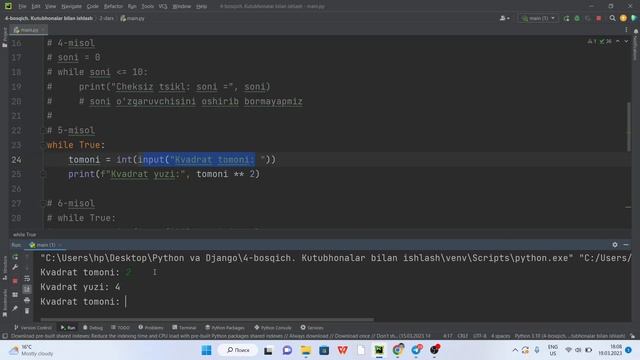
Task: Click the Print icon in Run panel
Action: (x=27, y=300)
